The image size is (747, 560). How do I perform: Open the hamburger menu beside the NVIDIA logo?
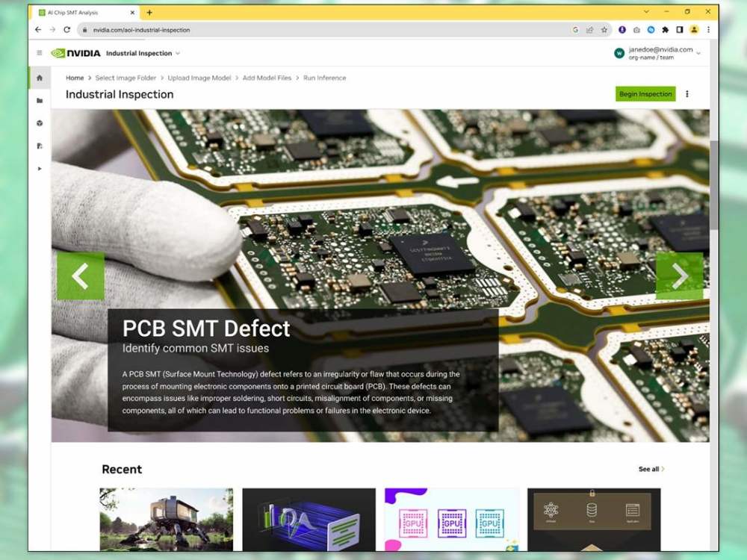[40, 53]
